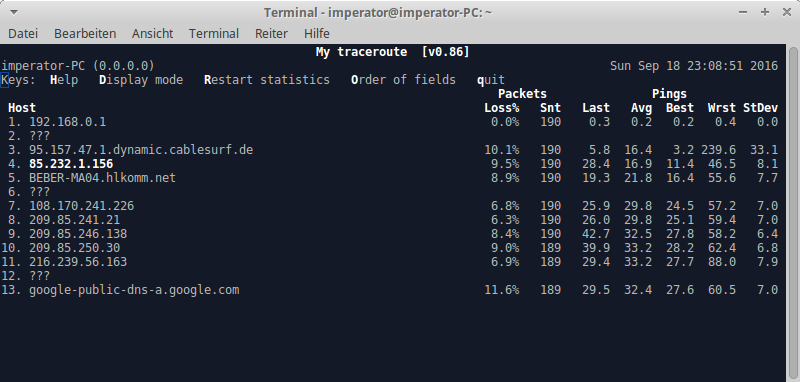Image resolution: width=800 pixels, height=382 pixels.
Task: Open the Reiter menu
Action: point(271,34)
